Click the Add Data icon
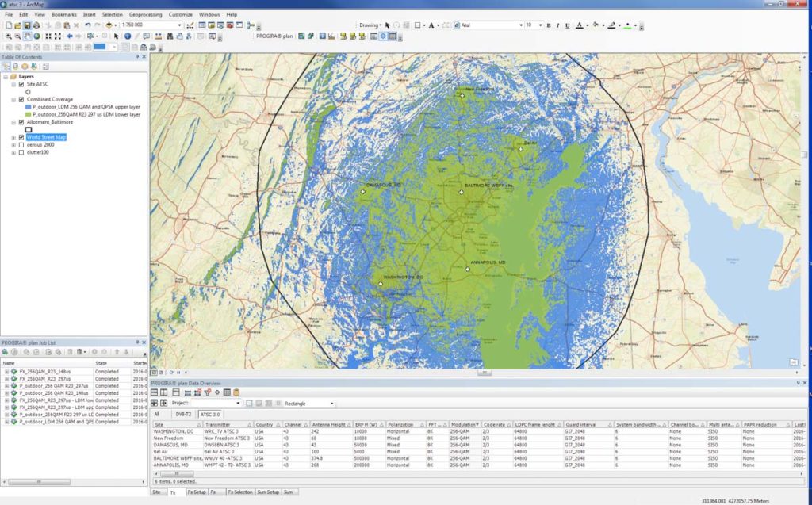This screenshot has width=812, height=505. point(109,25)
